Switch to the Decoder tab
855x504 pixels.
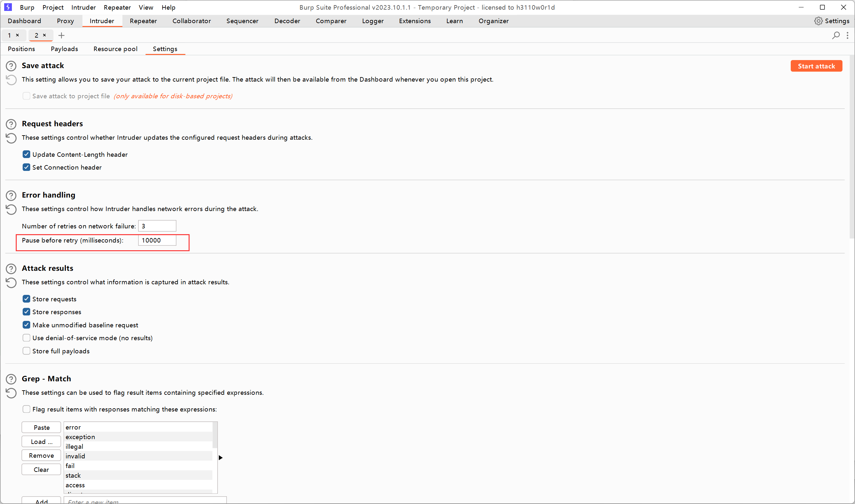pyautogui.click(x=287, y=21)
